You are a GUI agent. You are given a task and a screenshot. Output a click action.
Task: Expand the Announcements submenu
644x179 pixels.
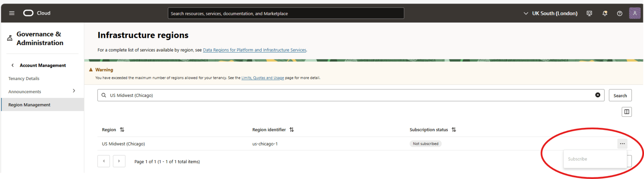[74, 91]
